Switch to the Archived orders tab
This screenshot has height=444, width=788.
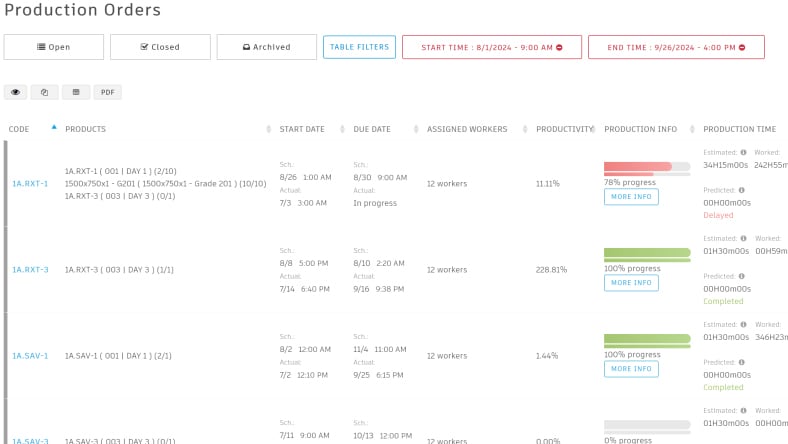click(x=267, y=47)
